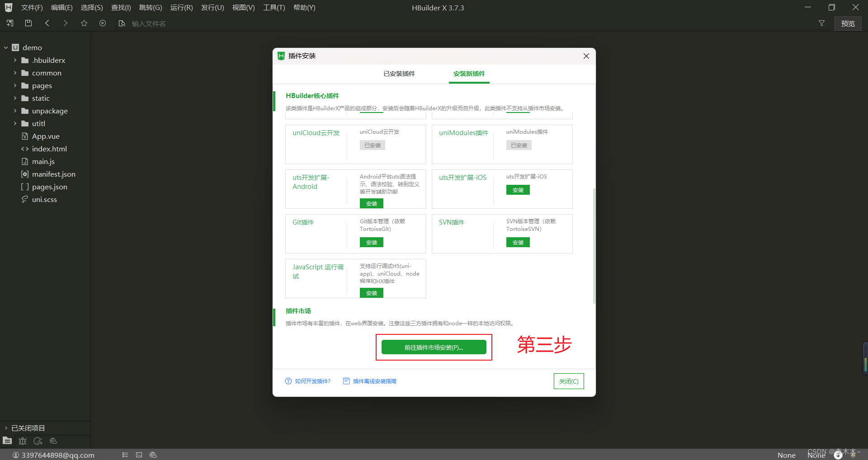Viewport: 868px width, 460px height.
Task: Open the 文件(F) menu
Action: tap(32, 8)
